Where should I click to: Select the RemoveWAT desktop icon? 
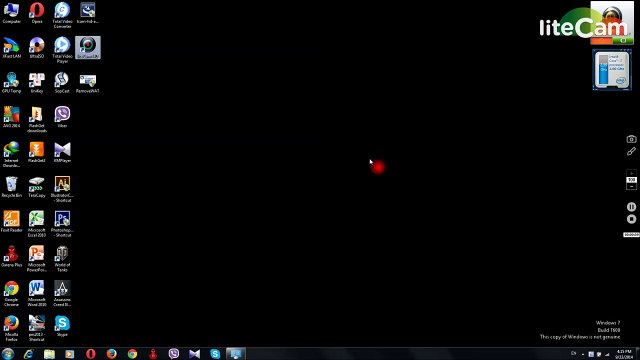coord(88,83)
